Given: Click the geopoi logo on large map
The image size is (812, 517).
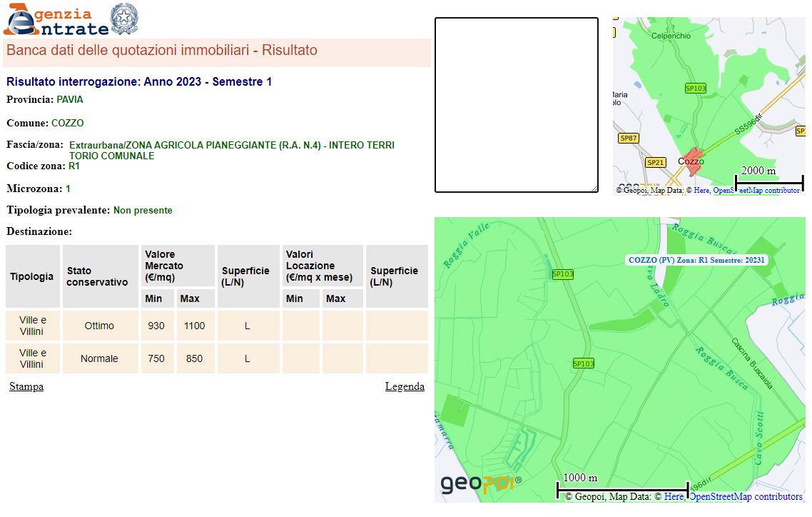Looking at the screenshot, I should [480, 483].
